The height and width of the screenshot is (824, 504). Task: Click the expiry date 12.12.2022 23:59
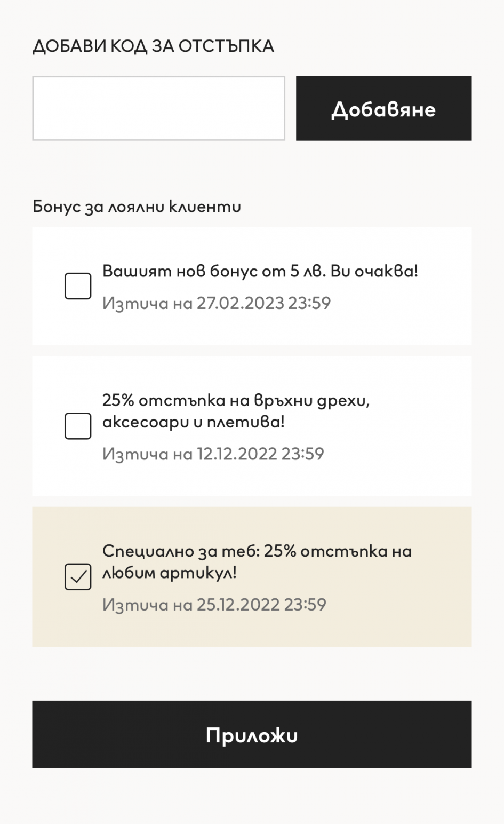point(213,454)
